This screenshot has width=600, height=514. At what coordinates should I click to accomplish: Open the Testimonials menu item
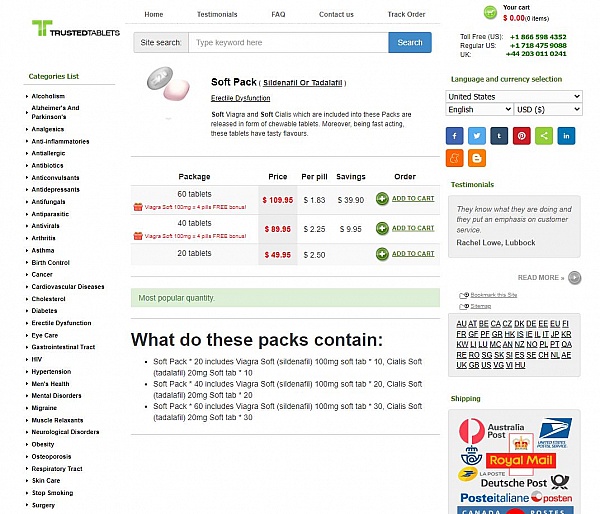[217, 14]
